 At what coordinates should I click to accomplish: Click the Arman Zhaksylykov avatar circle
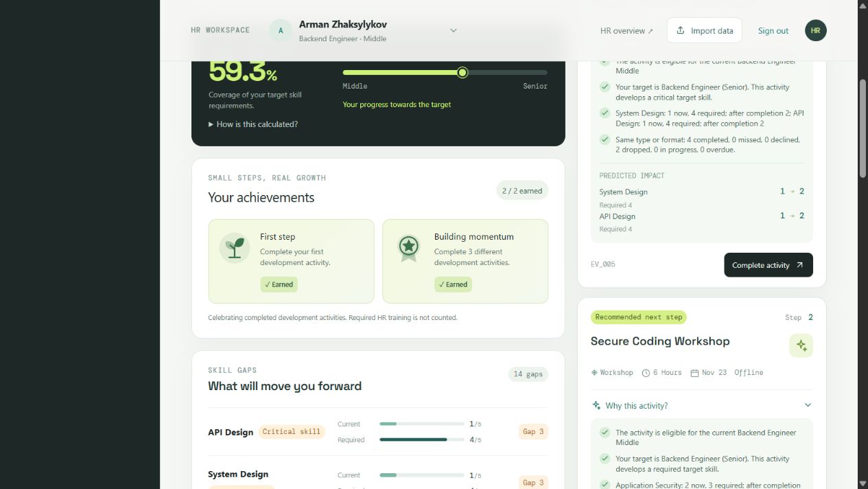point(281,30)
